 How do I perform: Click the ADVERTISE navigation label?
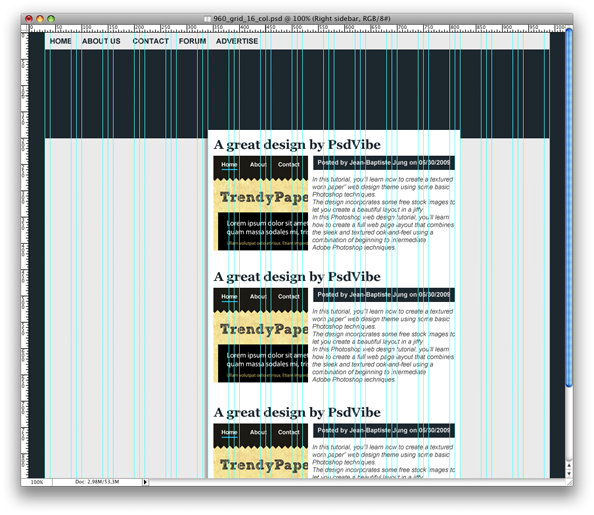237,41
